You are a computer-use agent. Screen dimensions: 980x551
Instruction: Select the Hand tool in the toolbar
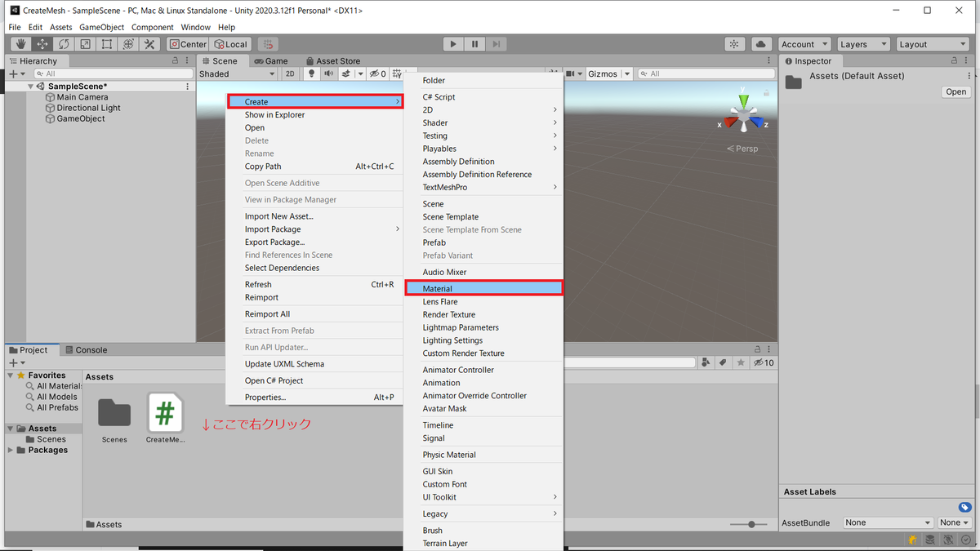pos(21,44)
